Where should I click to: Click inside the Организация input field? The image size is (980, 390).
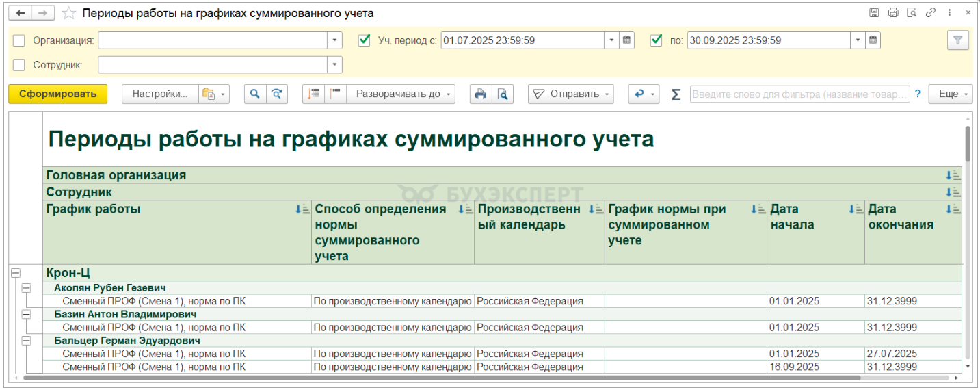tap(213, 40)
